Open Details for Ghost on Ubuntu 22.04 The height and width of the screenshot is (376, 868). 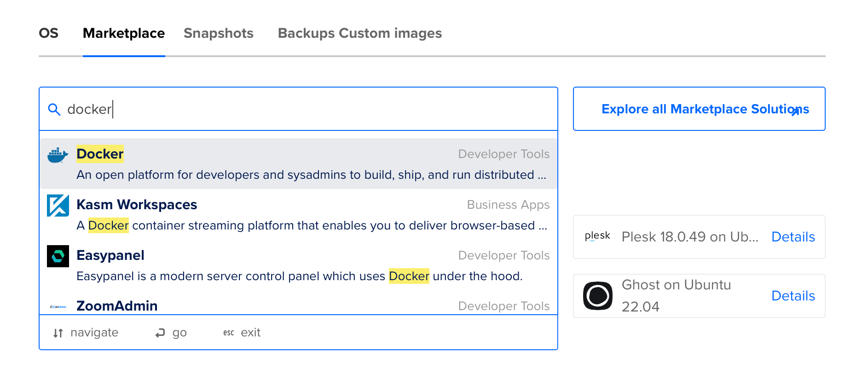tap(793, 296)
